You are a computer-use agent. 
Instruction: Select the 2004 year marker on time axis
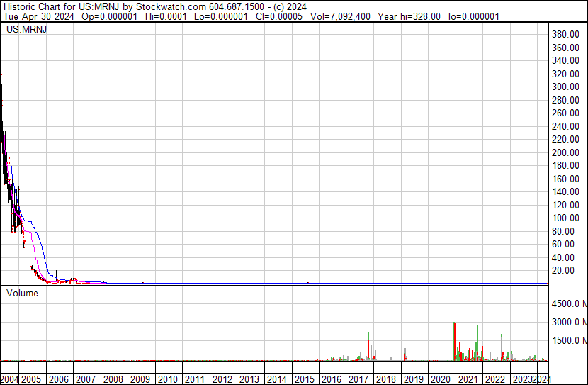(x=10, y=379)
